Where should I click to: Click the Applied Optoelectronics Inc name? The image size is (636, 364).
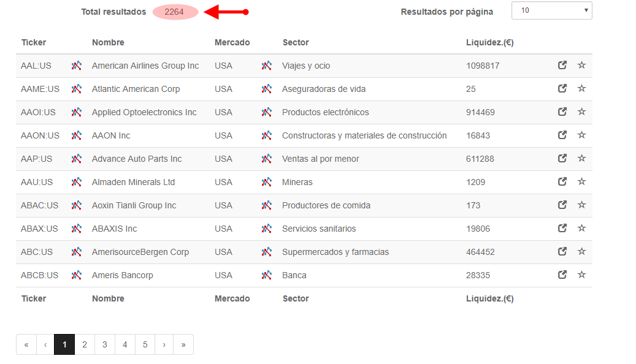tap(144, 112)
